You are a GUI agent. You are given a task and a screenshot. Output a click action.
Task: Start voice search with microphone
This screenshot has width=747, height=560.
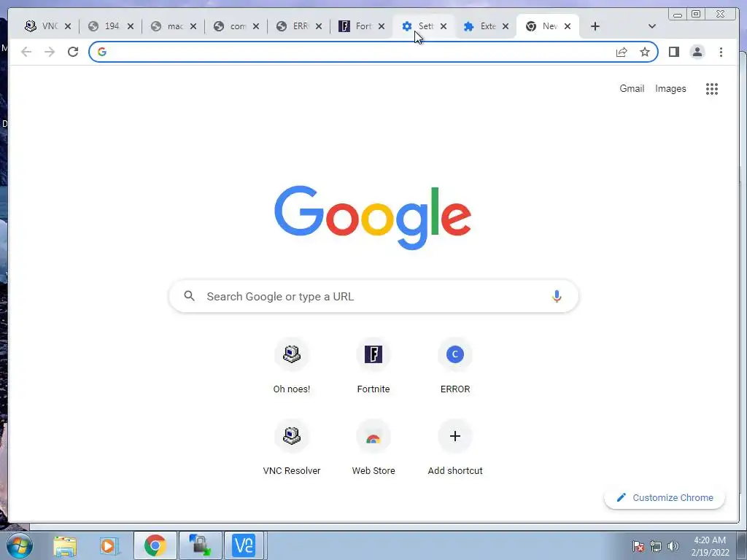click(x=557, y=296)
